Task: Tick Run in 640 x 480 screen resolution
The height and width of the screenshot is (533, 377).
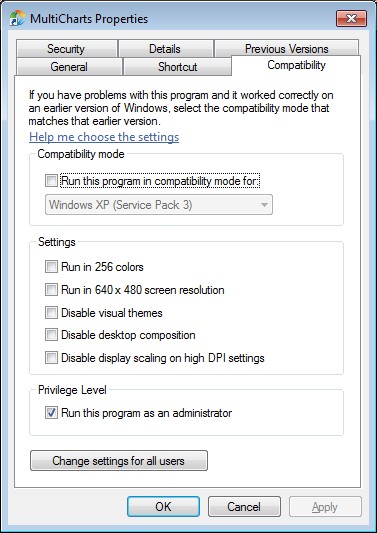Action: click(x=51, y=290)
